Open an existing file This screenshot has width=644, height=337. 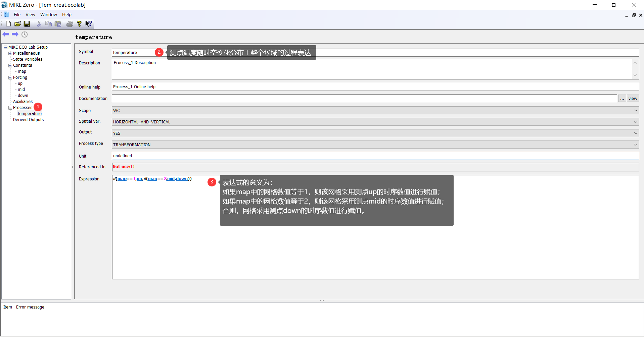(17, 24)
